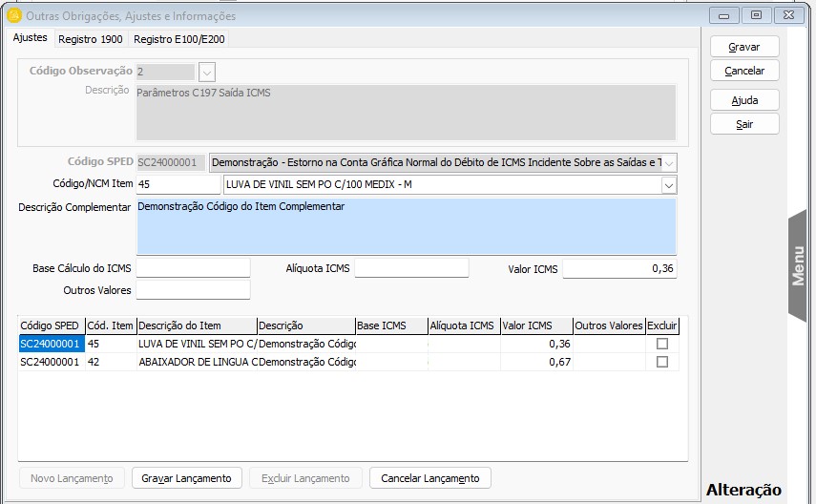Image resolution: width=816 pixels, height=504 pixels.
Task: Select the ABAIXADOR DE LINGUA table row
Action: point(197,362)
